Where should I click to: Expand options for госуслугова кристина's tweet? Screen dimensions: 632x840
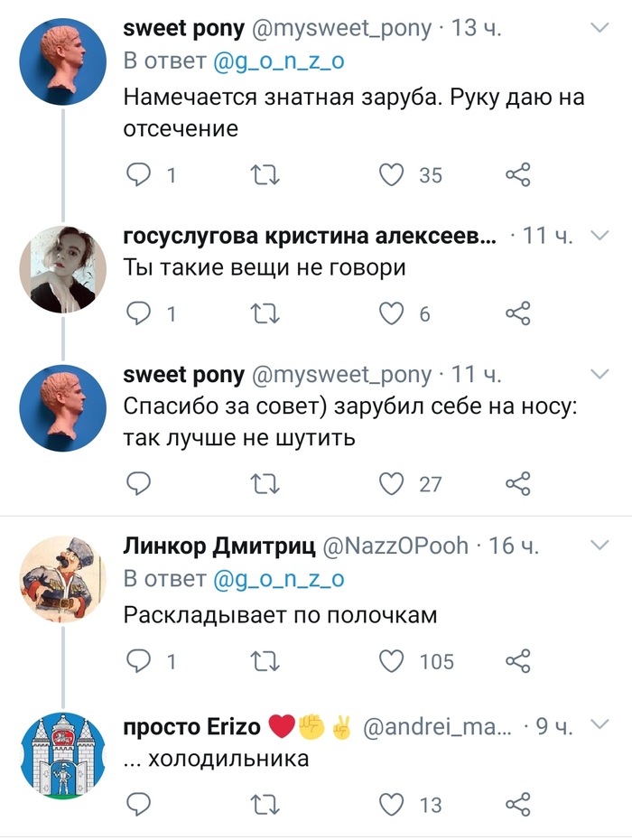[x=600, y=237]
